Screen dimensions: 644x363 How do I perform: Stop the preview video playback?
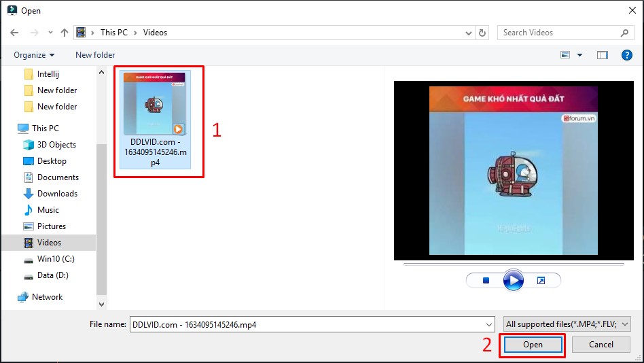[486, 280]
